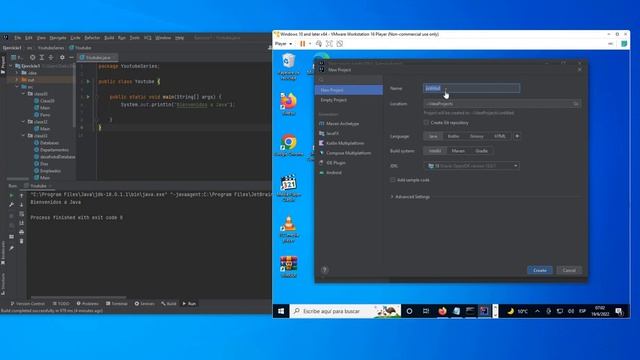Run gutter arrow beside class Youtube
The image size is (640, 360).
[88, 82]
